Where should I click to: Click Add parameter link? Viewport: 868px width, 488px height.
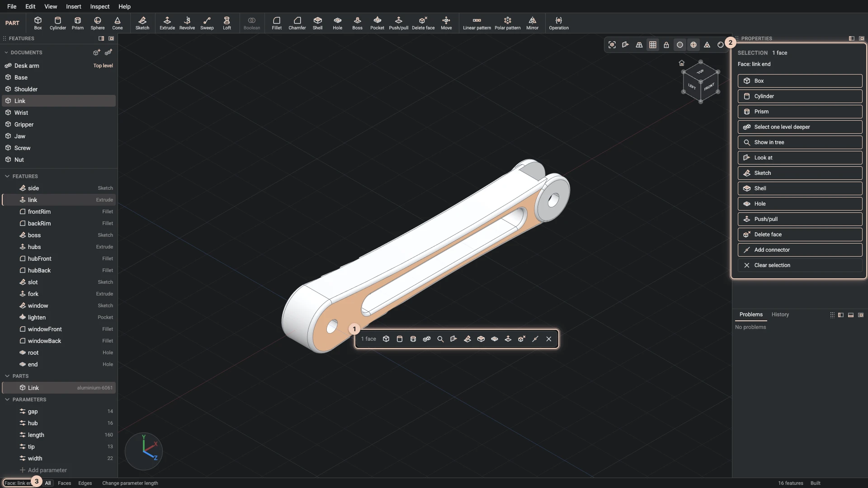[43, 470]
